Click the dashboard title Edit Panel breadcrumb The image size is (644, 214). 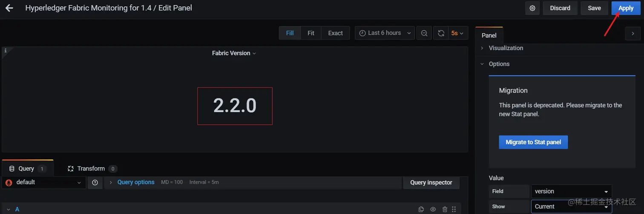[x=109, y=8]
